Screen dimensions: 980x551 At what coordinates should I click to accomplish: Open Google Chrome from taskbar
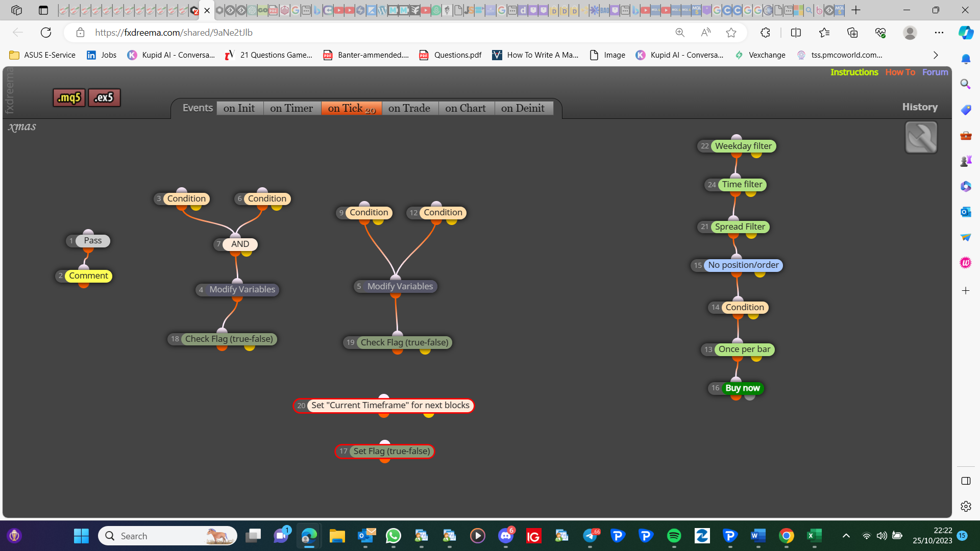pyautogui.click(x=786, y=536)
